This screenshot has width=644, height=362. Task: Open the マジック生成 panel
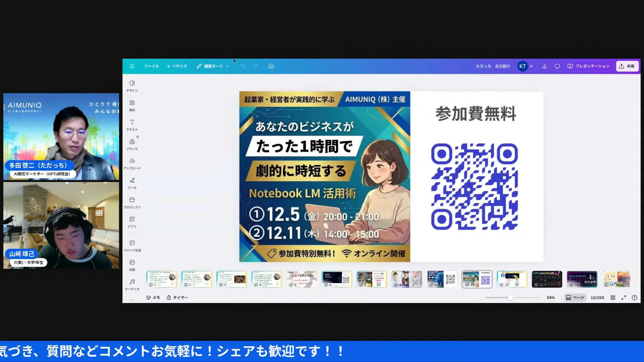(x=132, y=245)
